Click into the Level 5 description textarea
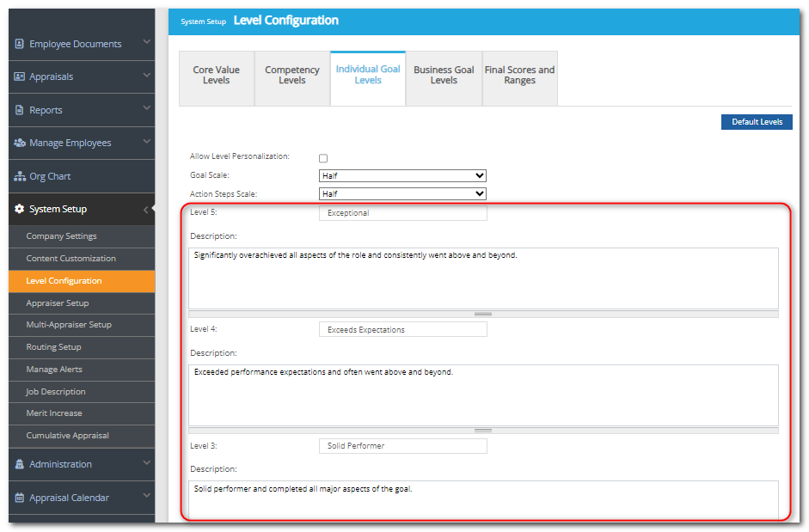809x532 pixels. 483,278
